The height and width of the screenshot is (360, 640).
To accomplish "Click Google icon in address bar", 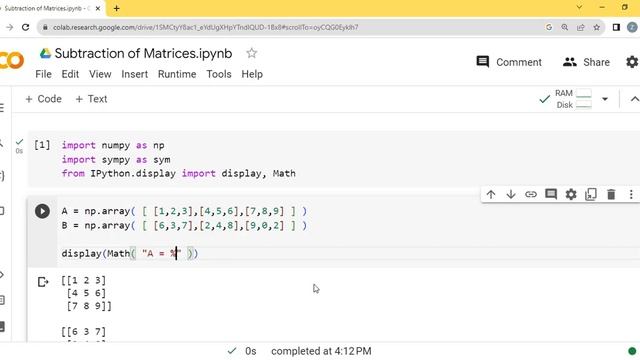I will coord(549,27).
